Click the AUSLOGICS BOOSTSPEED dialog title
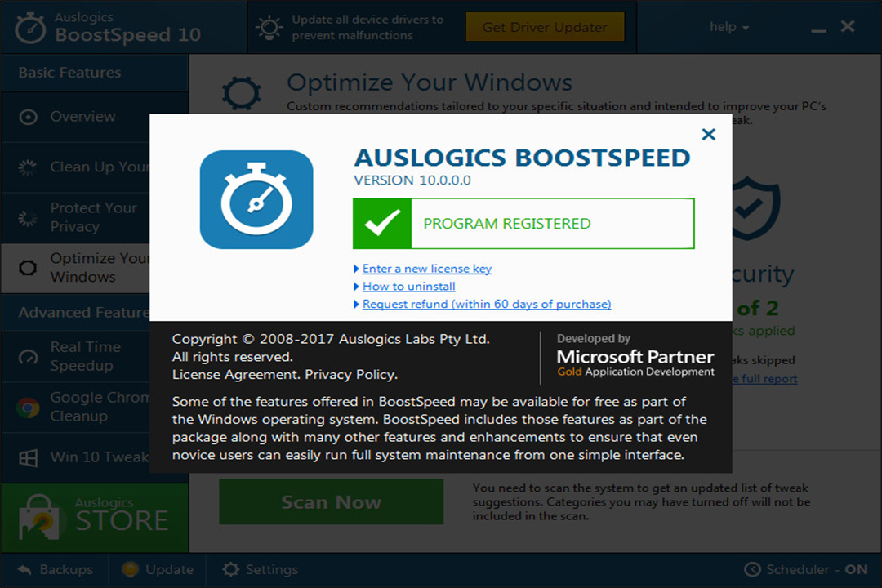Image resolution: width=882 pixels, height=588 pixels. point(521,158)
